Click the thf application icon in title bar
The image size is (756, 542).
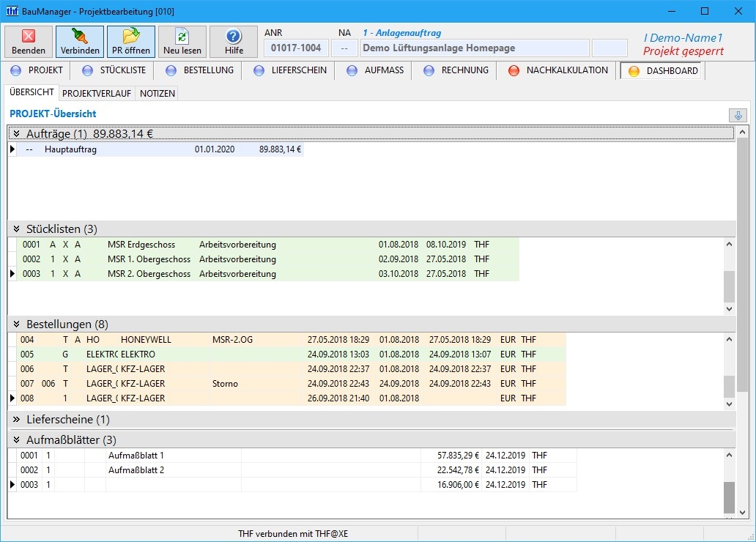coord(12,11)
